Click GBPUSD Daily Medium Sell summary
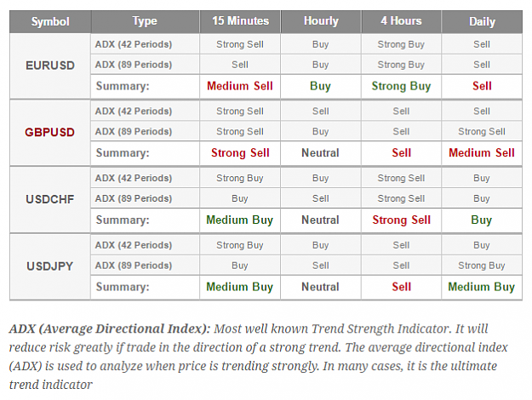 click(482, 153)
